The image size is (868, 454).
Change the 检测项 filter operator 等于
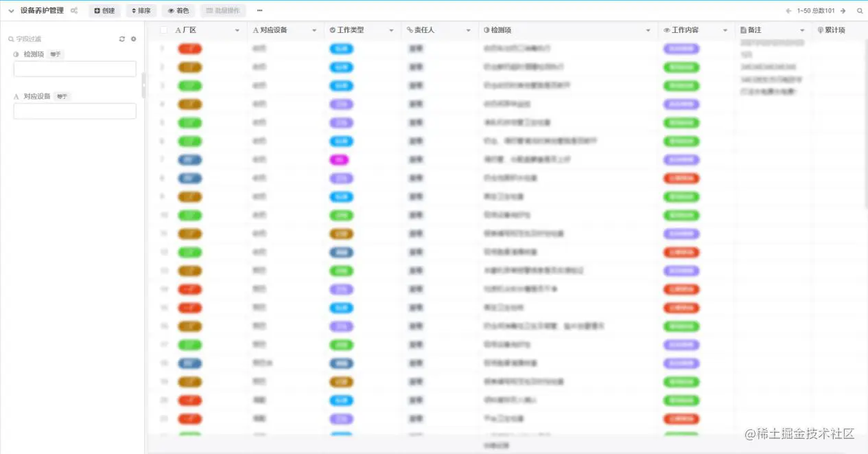(x=56, y=54)
